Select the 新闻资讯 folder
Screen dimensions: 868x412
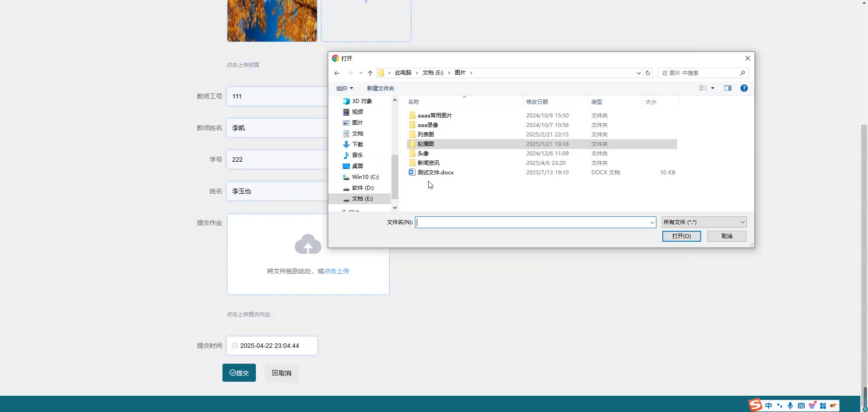542,163
